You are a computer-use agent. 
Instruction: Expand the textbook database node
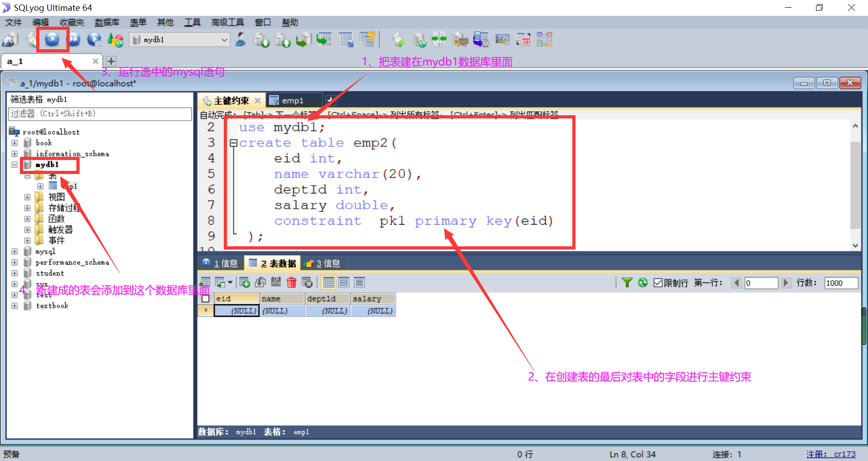[x=14, y=306]
